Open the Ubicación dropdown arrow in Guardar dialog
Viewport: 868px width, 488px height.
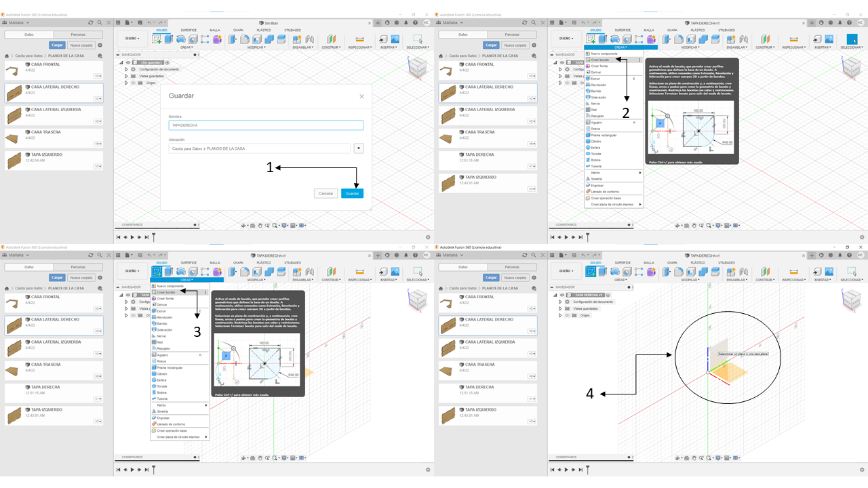pyautogui.click(x=359, y=148)
